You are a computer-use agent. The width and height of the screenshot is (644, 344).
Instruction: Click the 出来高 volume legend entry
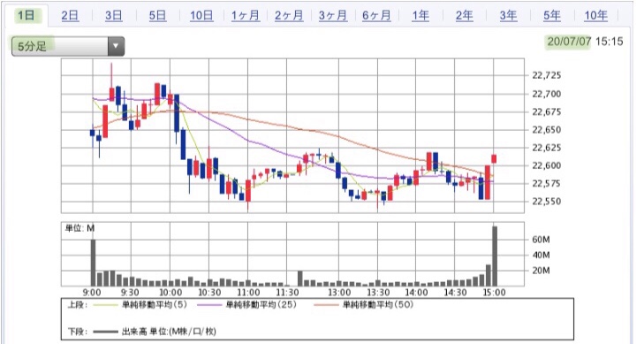(155, 332)
